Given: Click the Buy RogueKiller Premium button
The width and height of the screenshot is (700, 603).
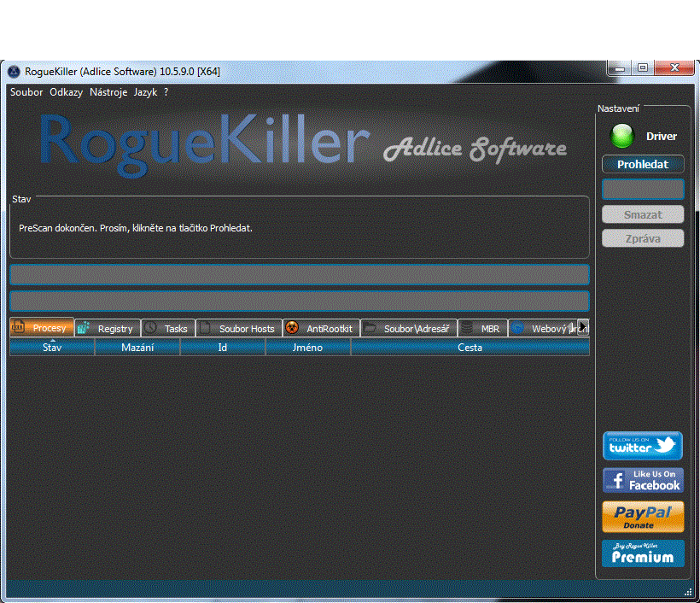Looking at the screenshot, I should pos(643,553).
